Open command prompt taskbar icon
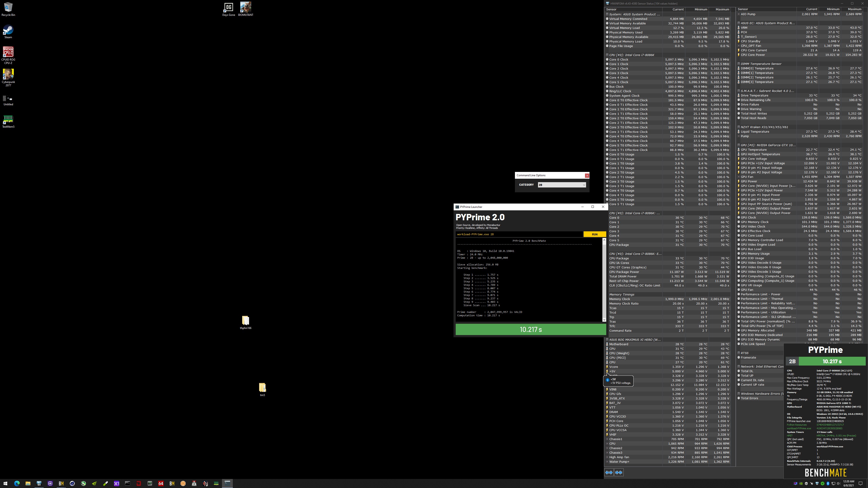 coord(127,483)
